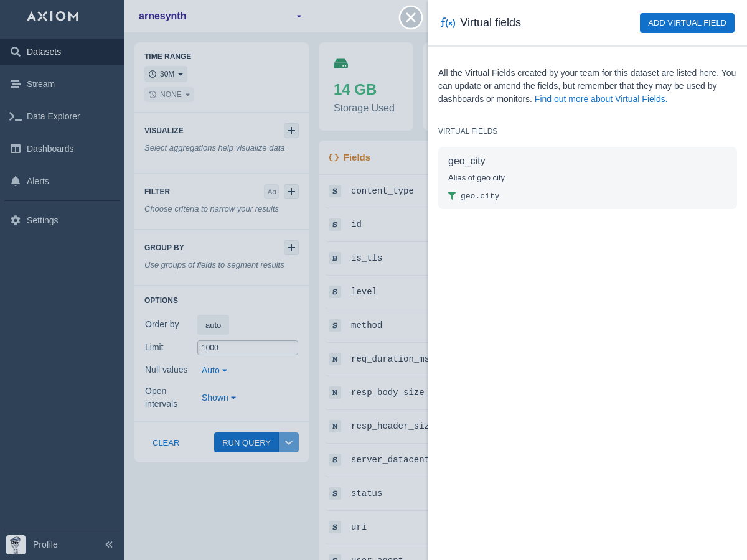Expand the Run Query options arrow

coord(289,442)
